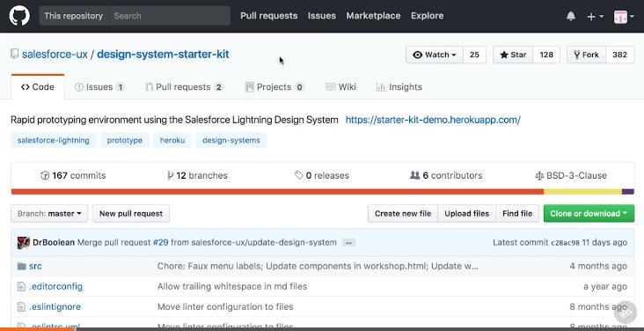Expand the plus create-new menu
Image resolution: width=644 pixels, height=331 pixels.
(595, 17)
